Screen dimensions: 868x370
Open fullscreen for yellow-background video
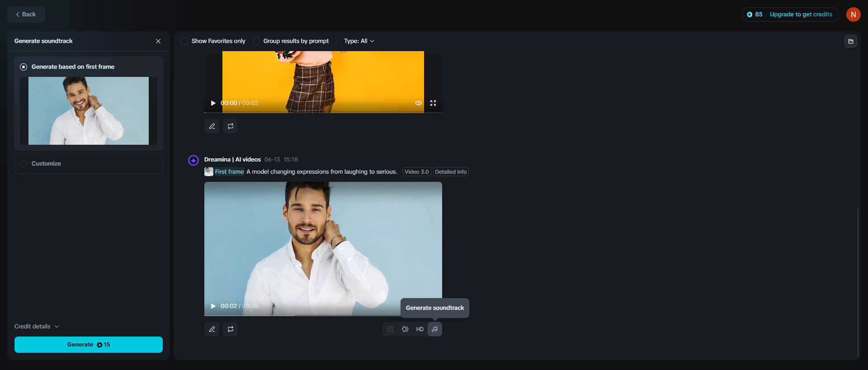433,103
